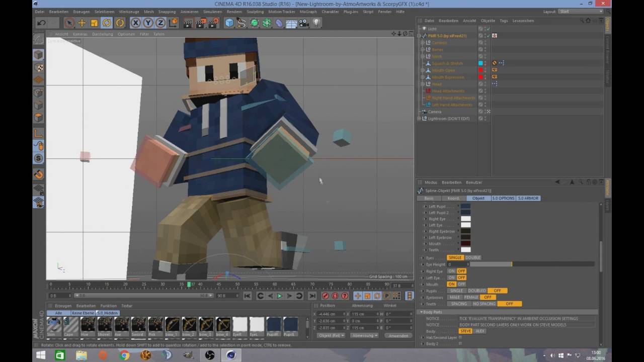Toggle the Z axis lock

point(160,23)
